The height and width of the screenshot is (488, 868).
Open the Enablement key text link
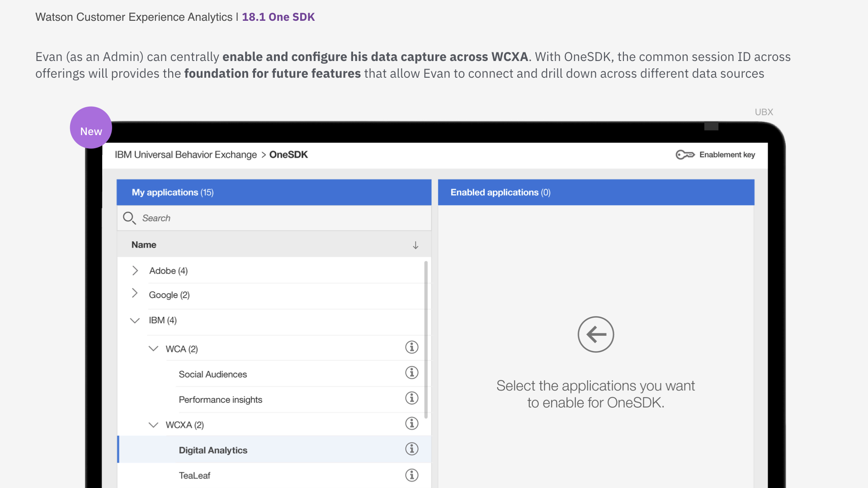tap(727, 155)
